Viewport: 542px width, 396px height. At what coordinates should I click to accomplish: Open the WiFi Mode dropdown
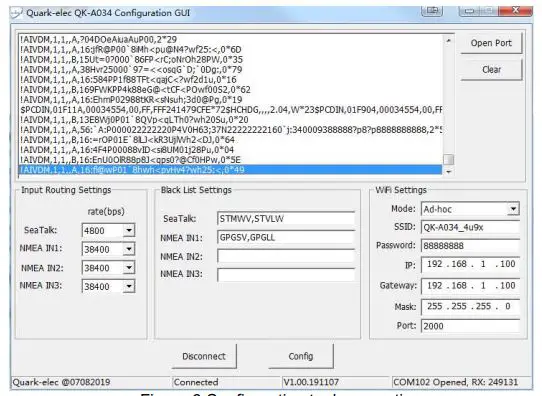(513, 209)
